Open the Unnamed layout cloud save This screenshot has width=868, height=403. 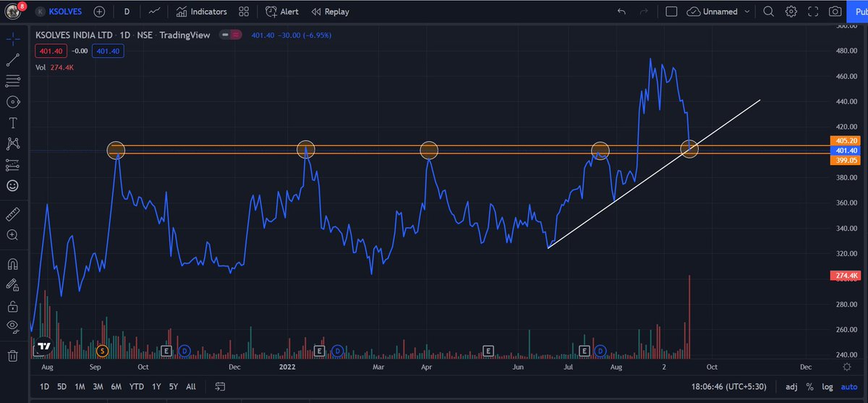(712, 12)
